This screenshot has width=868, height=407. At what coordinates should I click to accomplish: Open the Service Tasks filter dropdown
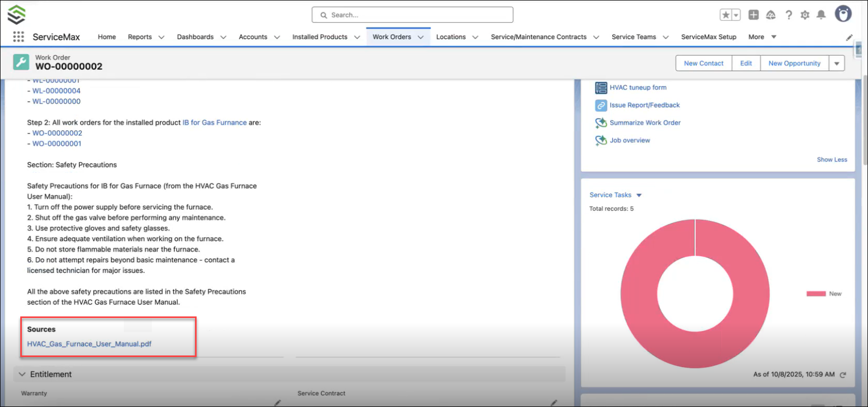click(x=639, y=195)
